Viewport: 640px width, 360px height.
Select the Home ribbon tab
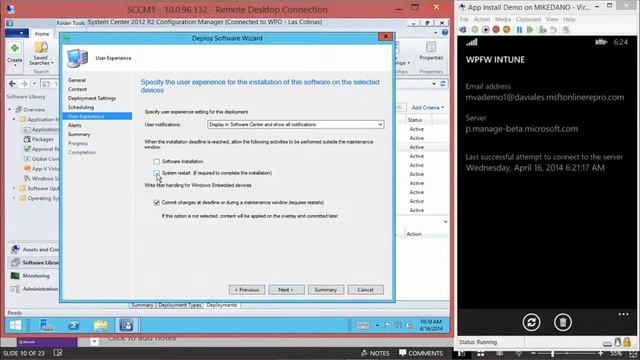pos(42,34)
